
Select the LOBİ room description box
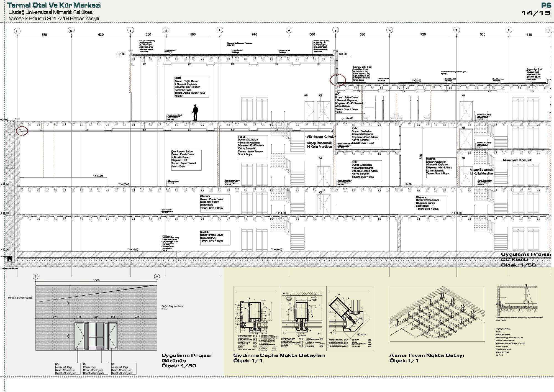coord(191,87)
